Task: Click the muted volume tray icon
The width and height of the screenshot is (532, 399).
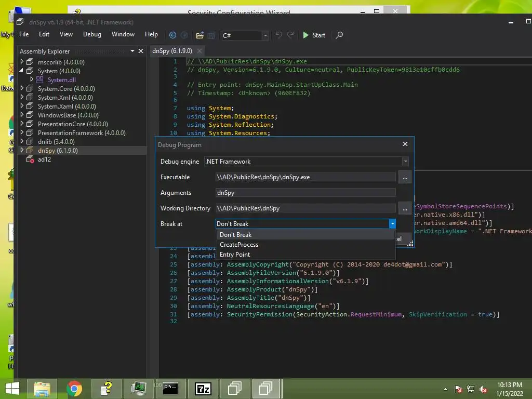Action: click(x=483, y=389)
